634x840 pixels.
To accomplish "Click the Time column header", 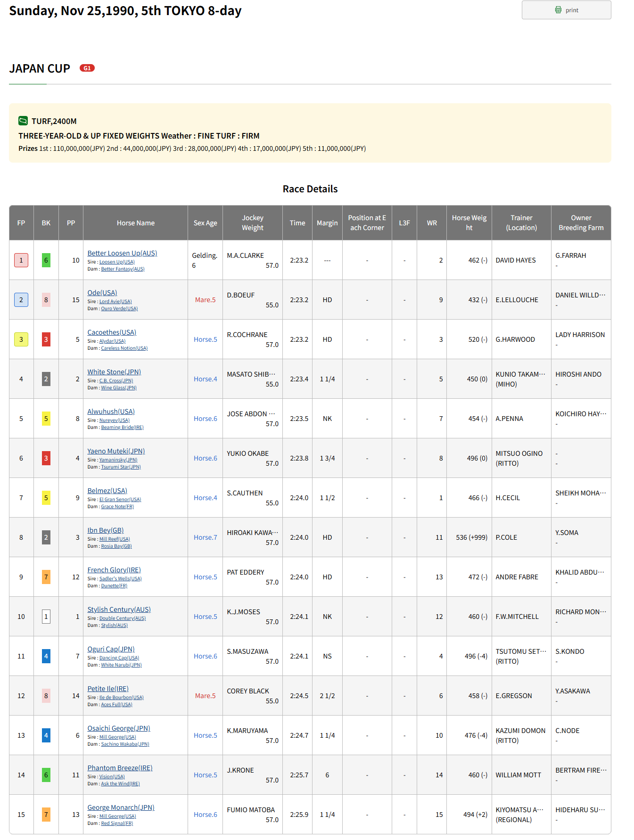I will [297, 223].
